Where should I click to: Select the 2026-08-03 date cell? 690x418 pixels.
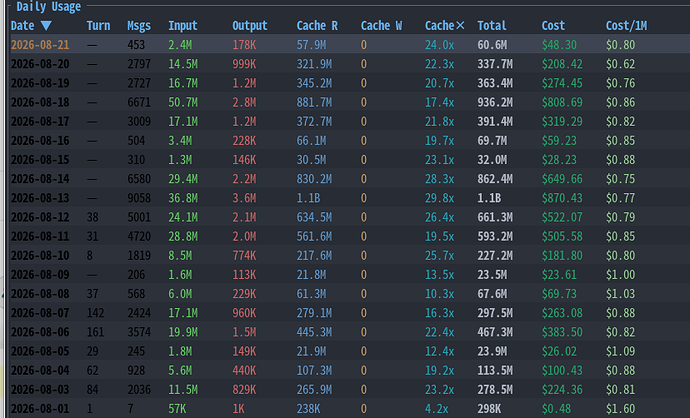[x=40, y=389]
